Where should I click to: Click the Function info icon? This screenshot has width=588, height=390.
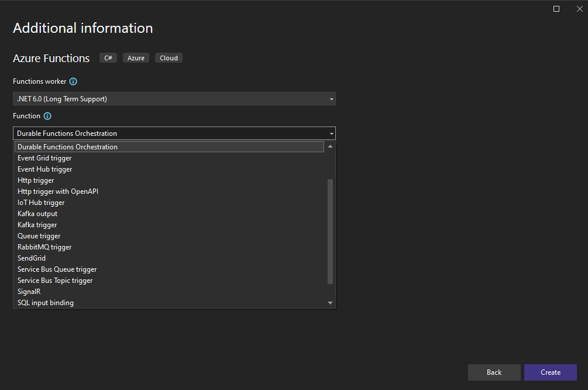pyautogui.click(x=47, y=116)
